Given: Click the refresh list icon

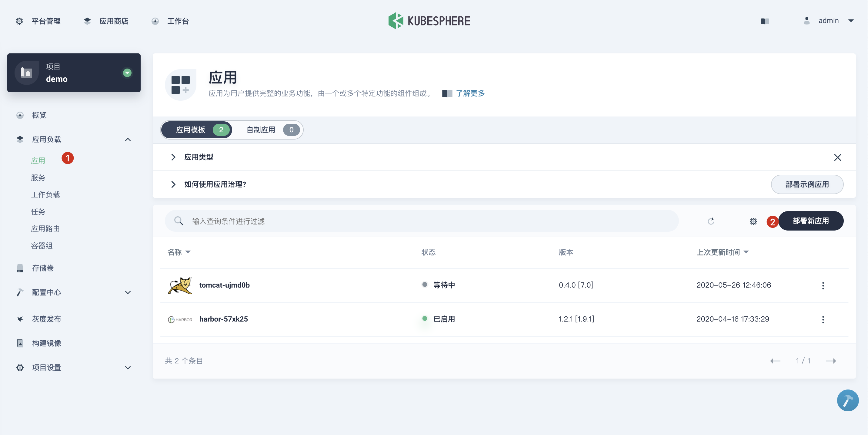Looking at the screenshot, I should [711, 221].
